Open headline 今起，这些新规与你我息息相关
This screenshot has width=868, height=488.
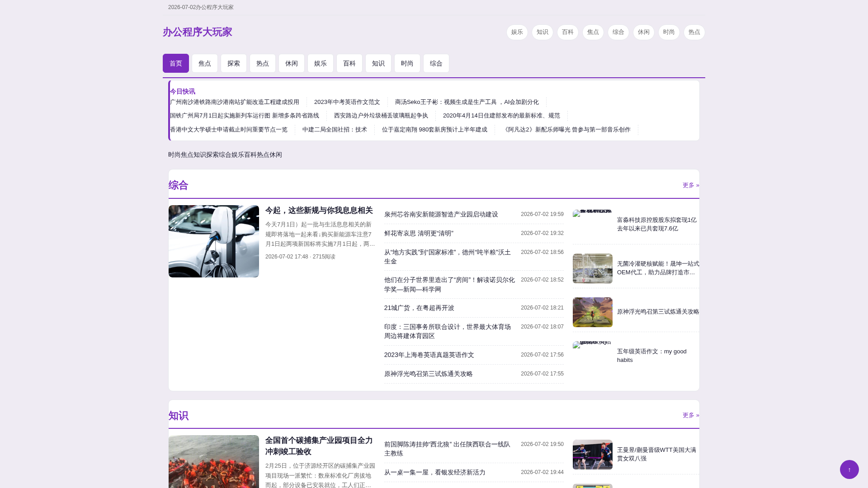[x=319, y=211]
